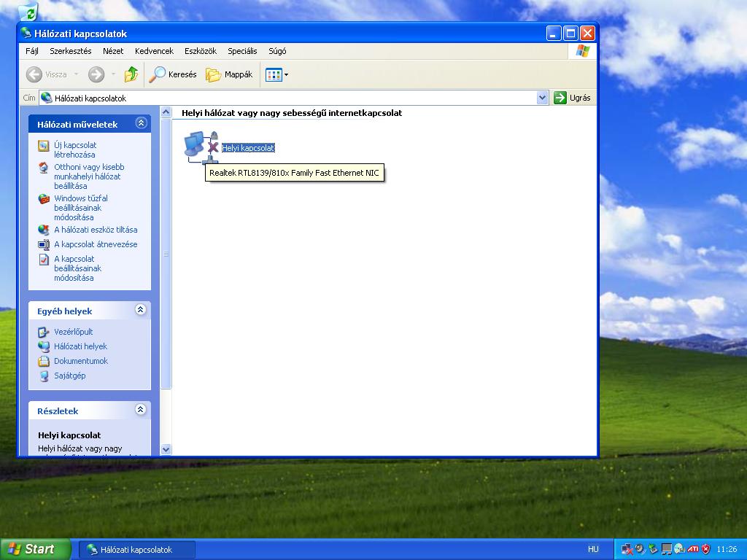The image size is (747, 560).
Task: Click the address bar field
Action: click(293, 98)
